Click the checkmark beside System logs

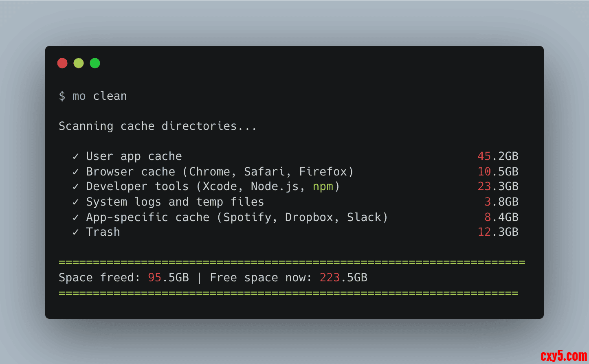pyautogui.click(x=76, y=202)
